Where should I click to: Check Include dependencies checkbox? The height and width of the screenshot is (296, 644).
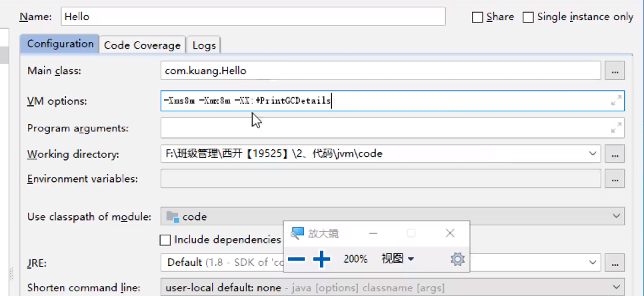pyautogui.click(x=165, y=240)
